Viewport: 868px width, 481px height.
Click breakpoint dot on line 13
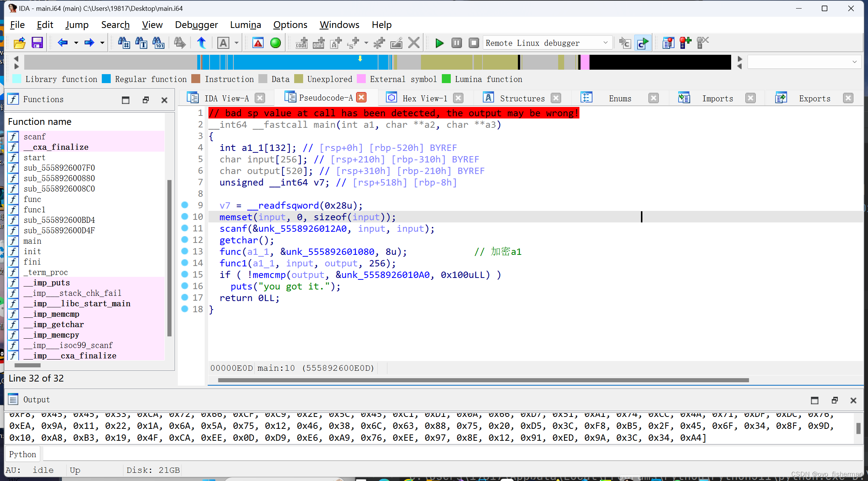(185, 251)
